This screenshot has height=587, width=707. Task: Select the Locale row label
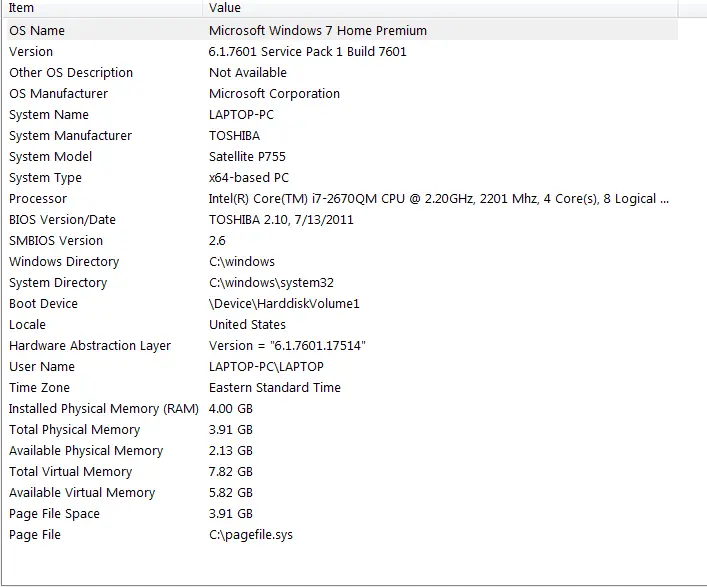28,325
